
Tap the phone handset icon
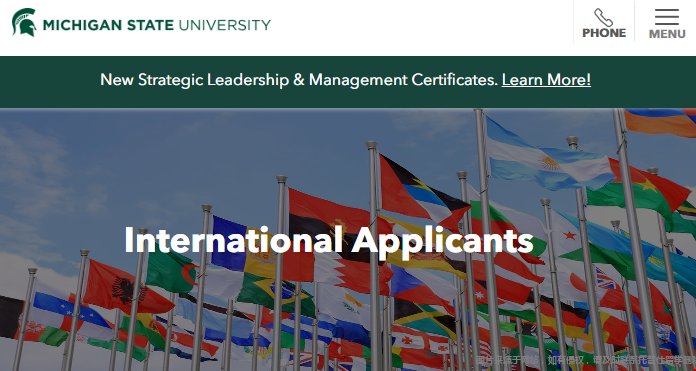pyautogui.click(x=604, y=18)
